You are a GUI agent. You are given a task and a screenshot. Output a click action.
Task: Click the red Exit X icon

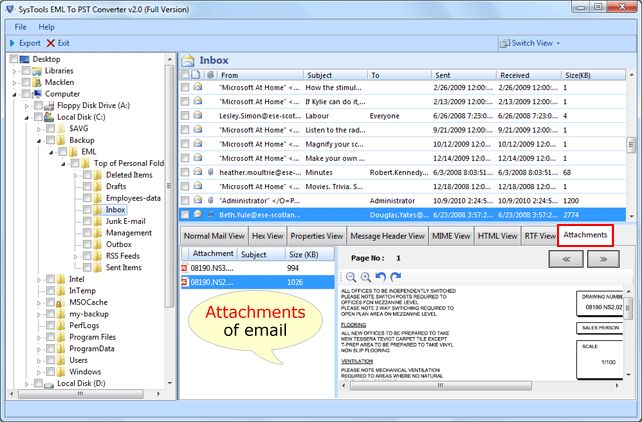click(x=51, y=43)
